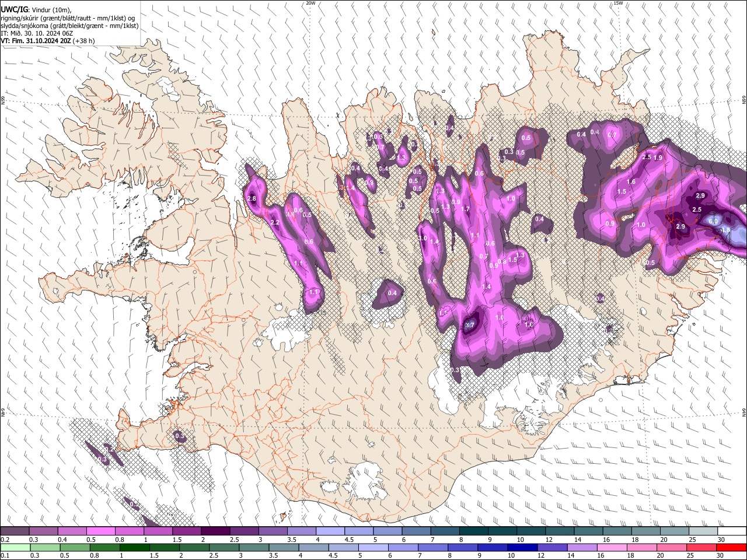The width and height of the screenshot is (747, 560).
Task: Select the light pink legend swatch between 16 and 18
Action: 612,547
